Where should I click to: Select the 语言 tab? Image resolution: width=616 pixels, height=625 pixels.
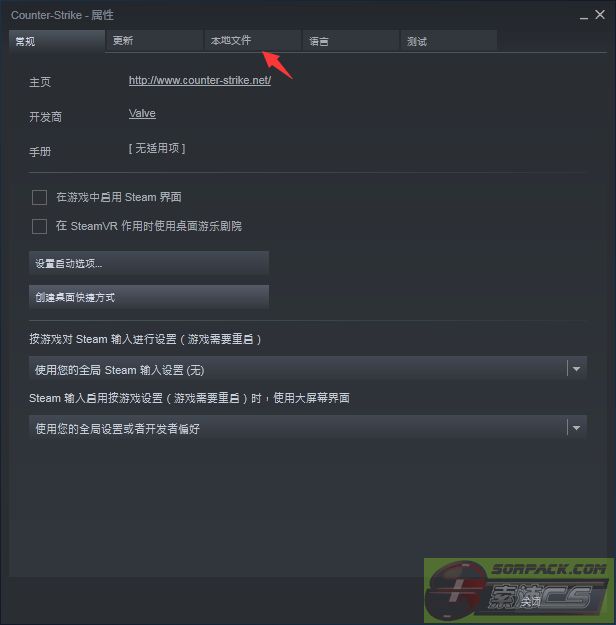[x=350, y=41]
